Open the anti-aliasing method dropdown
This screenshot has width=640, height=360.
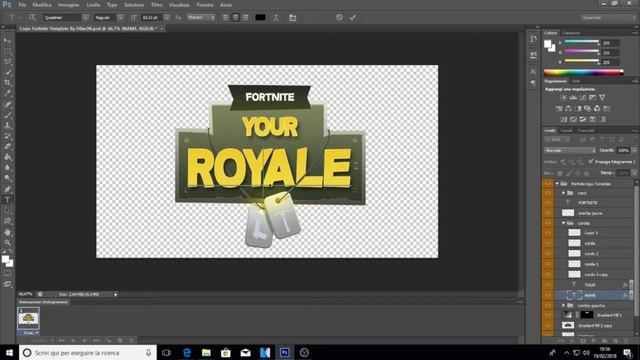tap(201, 18)
